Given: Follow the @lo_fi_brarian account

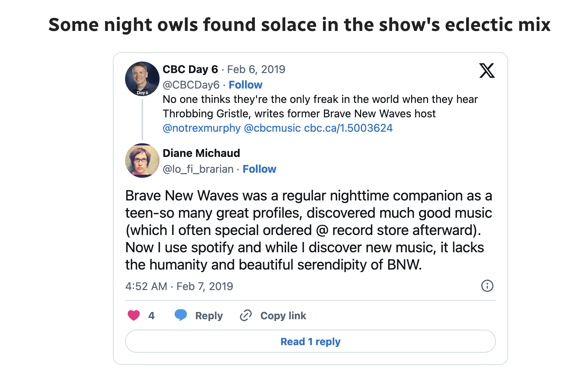Looking at the screenshot, I should click(x=259, y=169).
